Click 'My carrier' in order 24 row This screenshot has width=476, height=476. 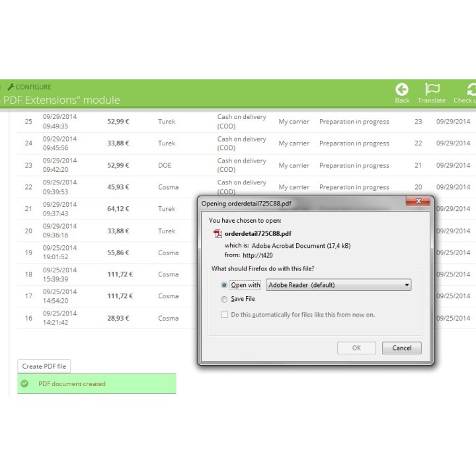click(294, 143)
